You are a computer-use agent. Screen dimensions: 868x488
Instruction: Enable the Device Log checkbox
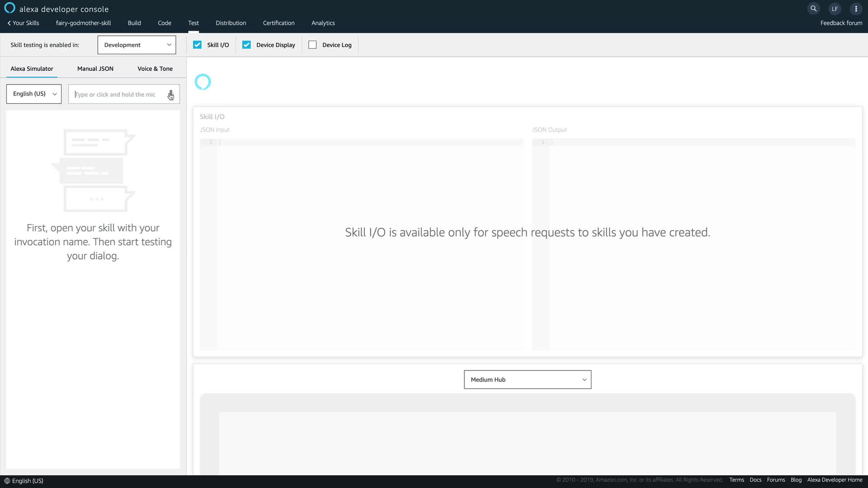point(312,45)
